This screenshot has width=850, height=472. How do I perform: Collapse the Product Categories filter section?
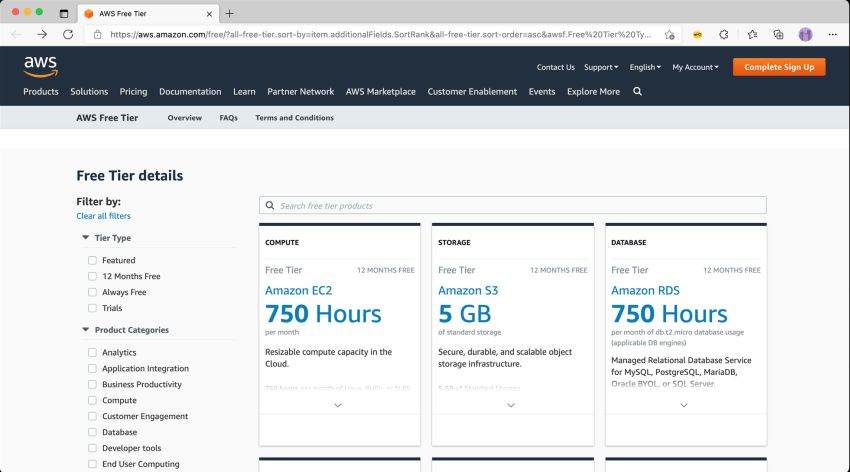point(85,329)
